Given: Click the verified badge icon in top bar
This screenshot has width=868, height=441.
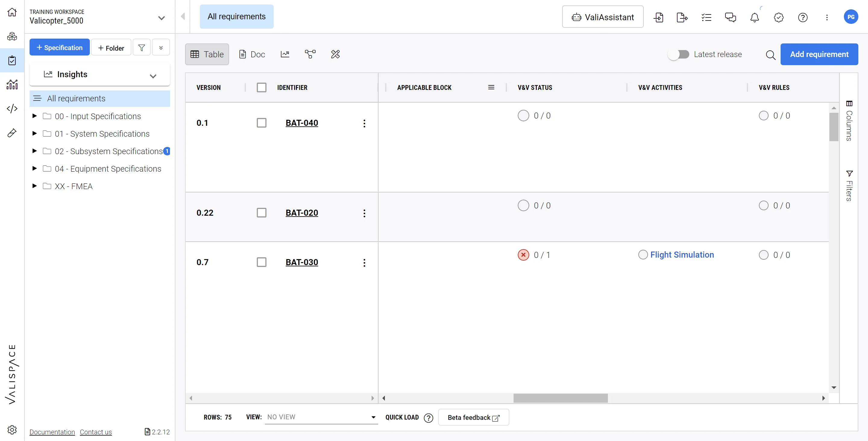Looking at the screenshot, I should click(x=779, y=17).
